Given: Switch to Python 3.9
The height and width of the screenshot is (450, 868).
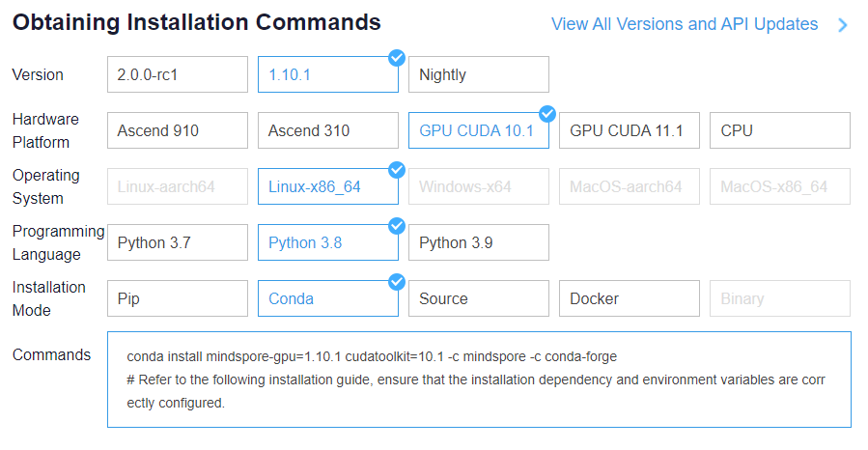Looking at the screenshot, I should tap(478, 242).
